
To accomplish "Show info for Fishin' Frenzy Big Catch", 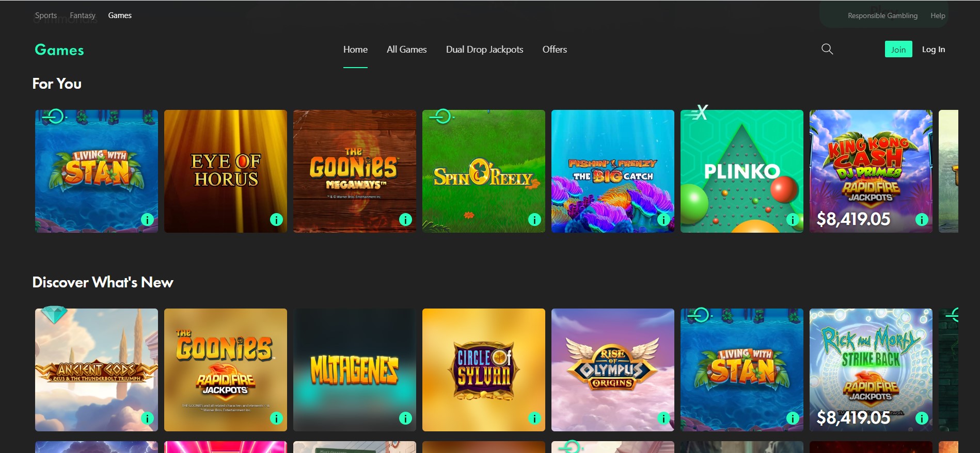I will pos(663,220).
